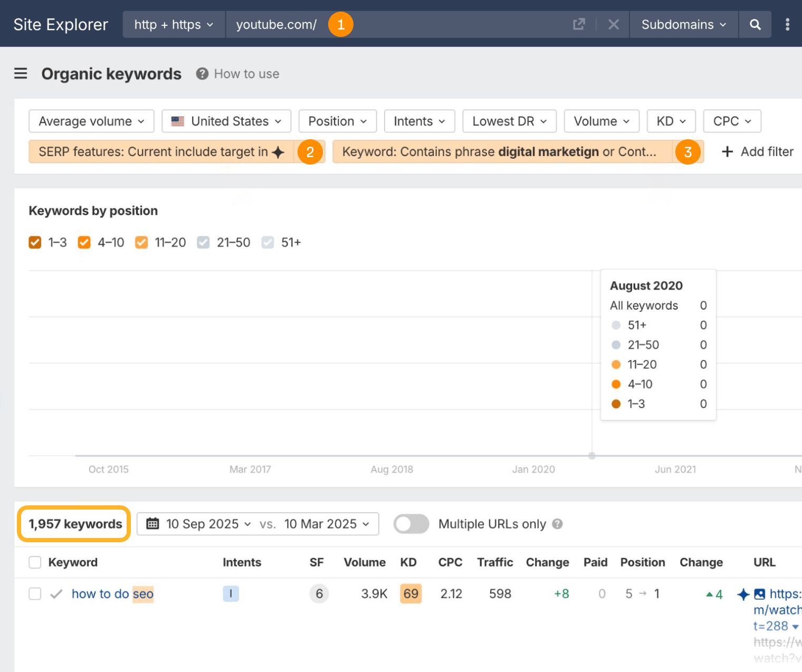Click the Site Explorer title link

pyautogui.click(x=61, y=24)
